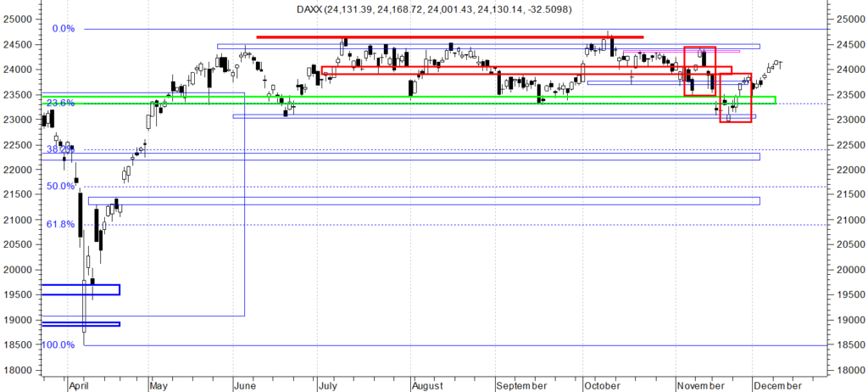Select the long blue rectangle near 21400
This screenshot has width=868, height=392.
[x=424, y=201]
